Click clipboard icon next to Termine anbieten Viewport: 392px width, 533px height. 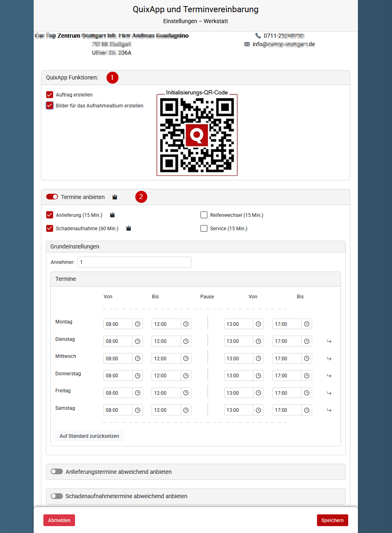(115, 197)
